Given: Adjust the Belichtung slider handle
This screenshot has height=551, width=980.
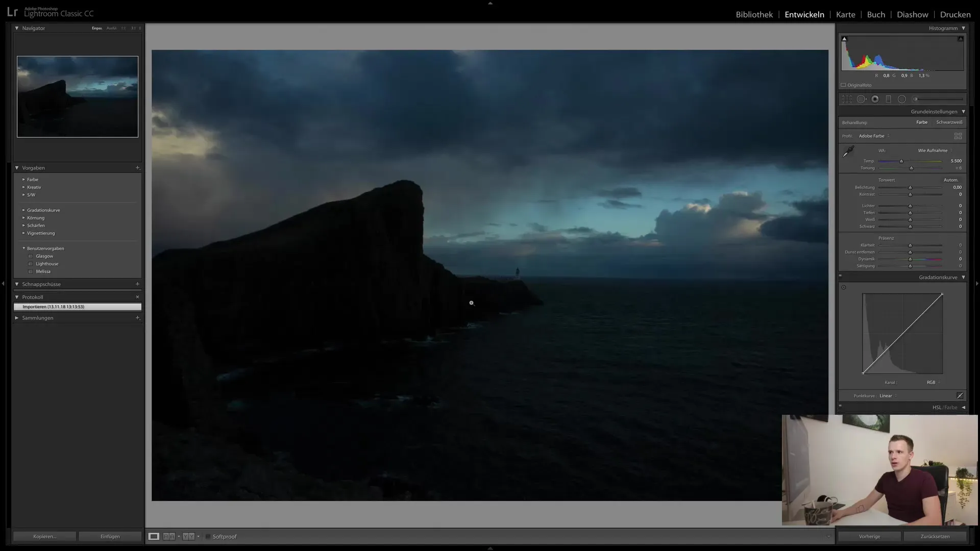Looking at the screenshot, I should click(x=910, y=188).
